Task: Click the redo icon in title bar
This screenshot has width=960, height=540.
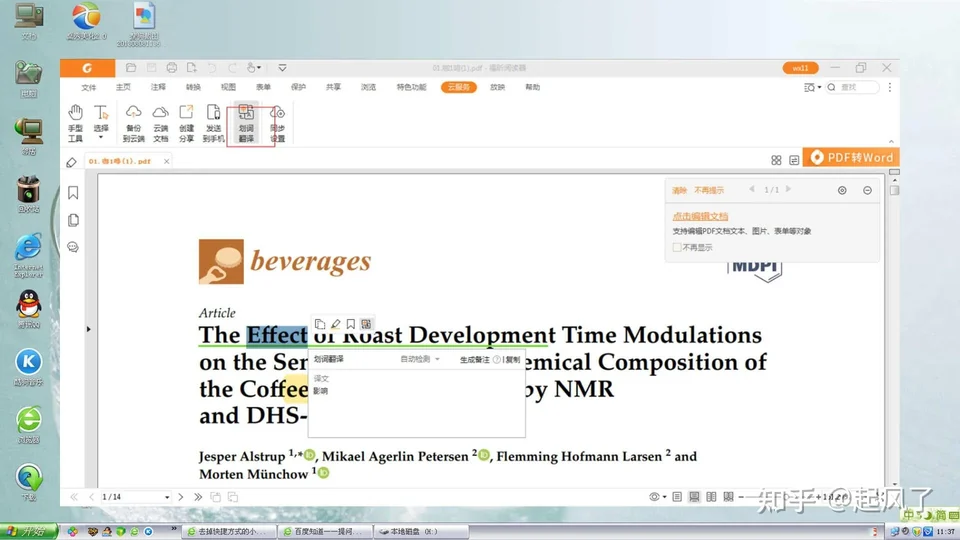Action: 232,68
